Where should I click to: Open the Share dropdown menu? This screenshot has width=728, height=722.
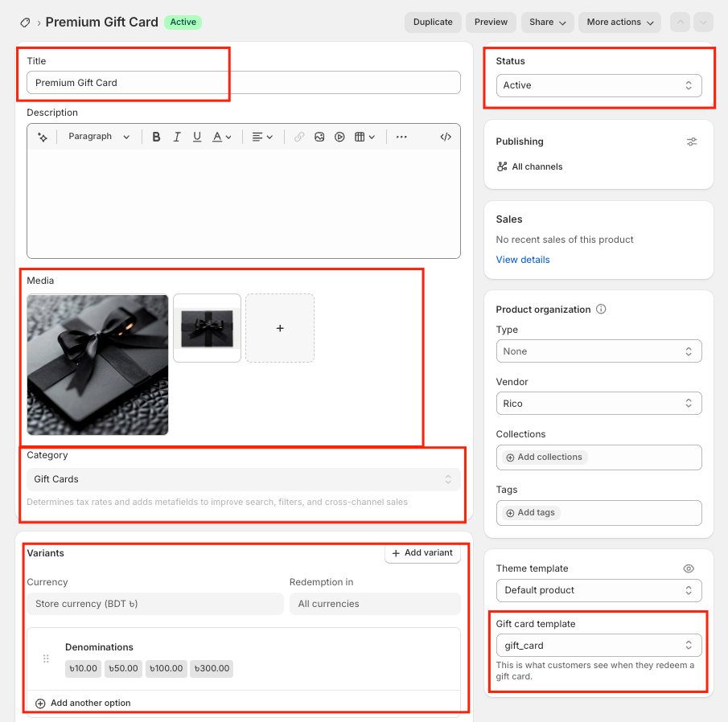[547, 23]
